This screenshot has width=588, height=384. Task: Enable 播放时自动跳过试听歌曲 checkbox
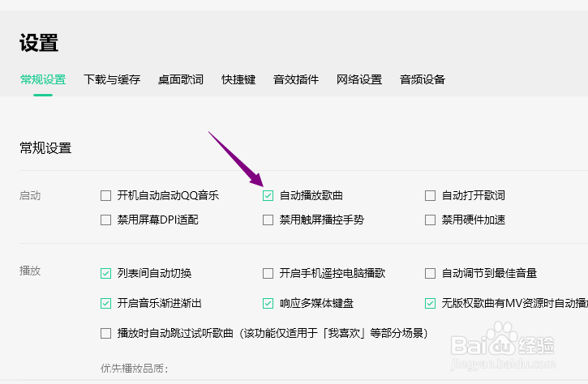[105, 333]
